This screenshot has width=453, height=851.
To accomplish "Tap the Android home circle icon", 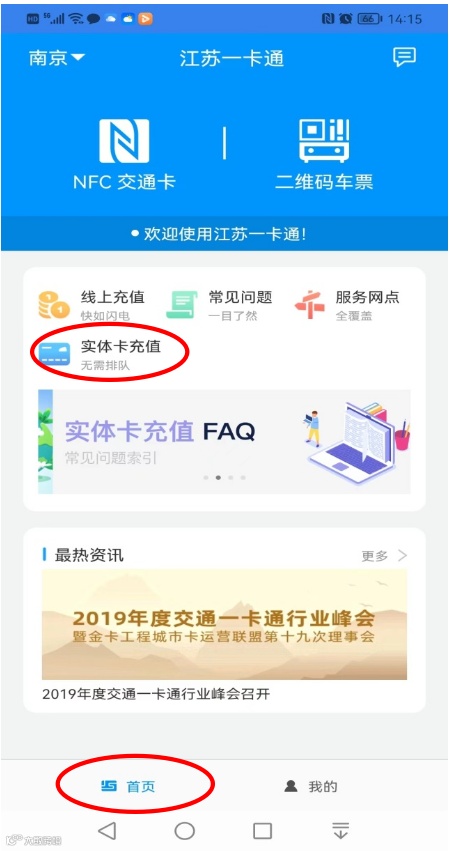I will click(184, 830).
